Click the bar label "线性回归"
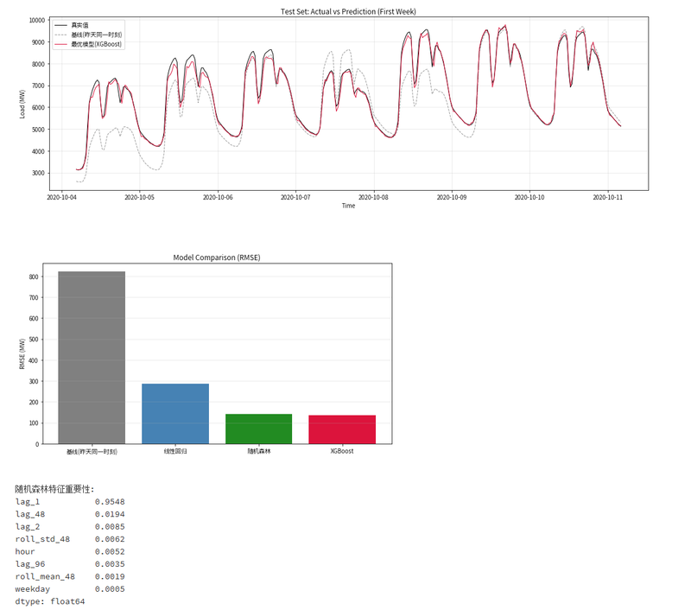This screenshot has height=616, width=691. coord(175,452)
